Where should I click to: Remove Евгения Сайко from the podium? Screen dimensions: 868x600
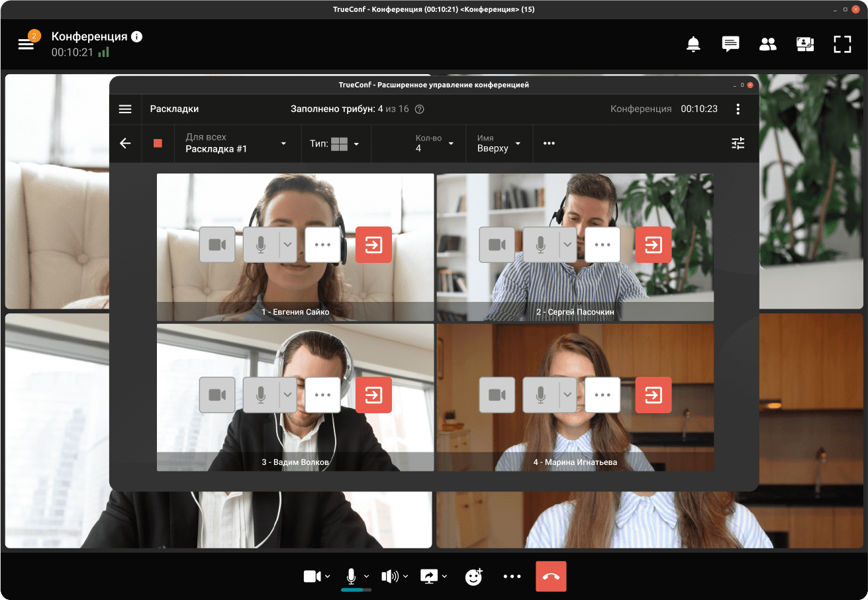point(373,245)
